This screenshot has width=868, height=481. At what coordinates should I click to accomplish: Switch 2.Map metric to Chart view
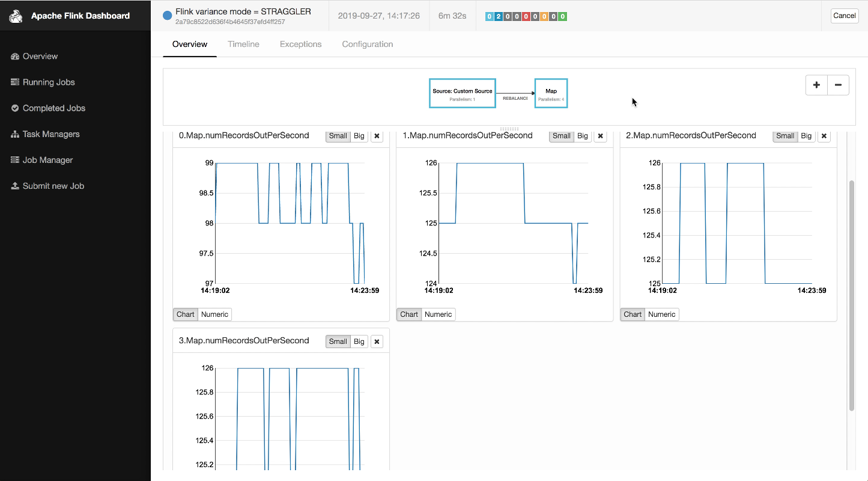click(633, 314)
